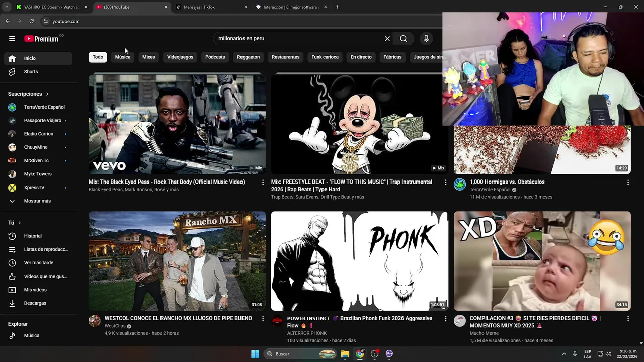Viewport: 644px width, 362px height.
Task: Open the YouTube hamburger guide menu
Action: [12, 39]
